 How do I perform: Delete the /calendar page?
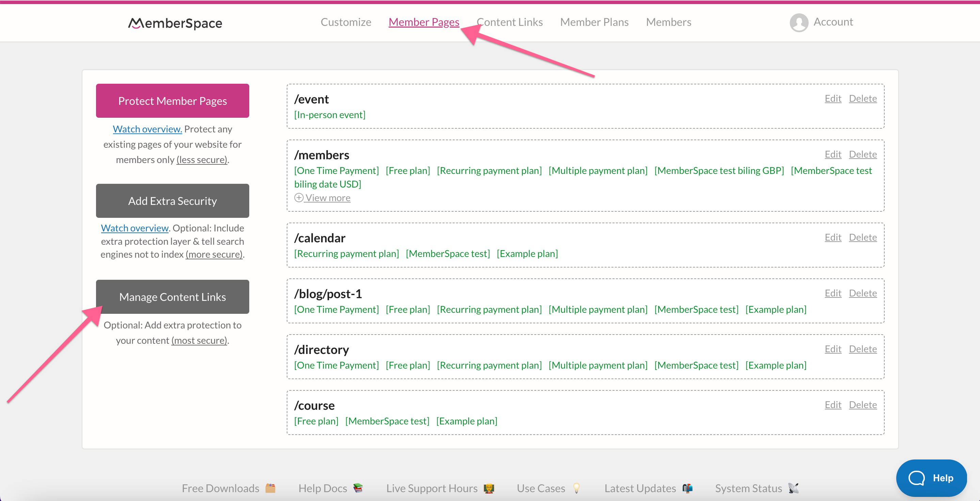coord(863,237)
